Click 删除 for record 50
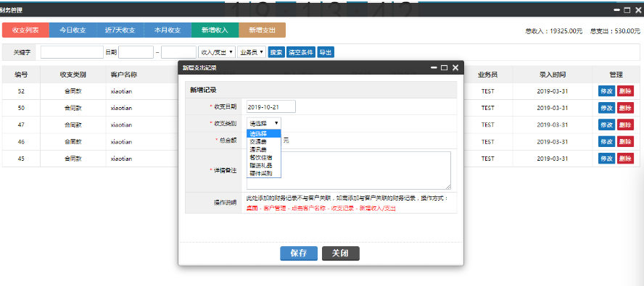The height and width of the screenshot is (286, 644). click(x=625, y=108)
